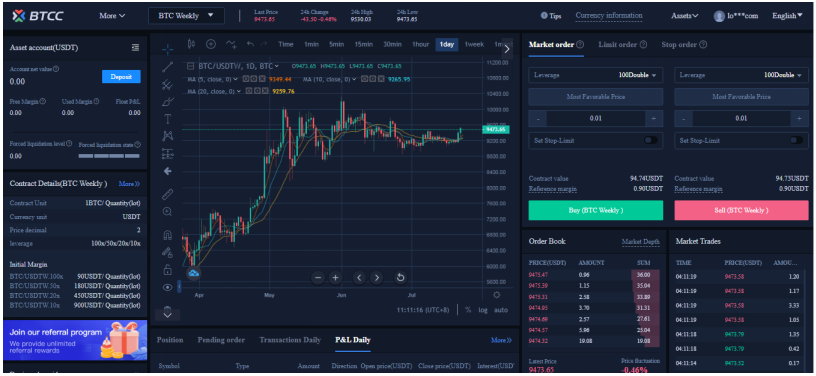Screen dimensions: 816x376
Task: Click the blue cloud chart logo icon
Action: pos(194,273)
